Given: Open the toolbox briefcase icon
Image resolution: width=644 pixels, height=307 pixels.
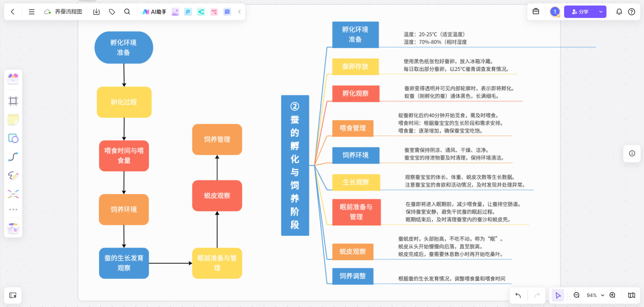Looking at the screenshot, I should click(x=536, y=11).
